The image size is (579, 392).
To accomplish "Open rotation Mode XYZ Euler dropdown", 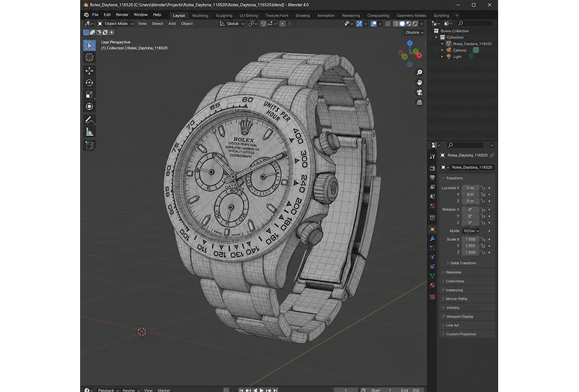I will [471, 231].
